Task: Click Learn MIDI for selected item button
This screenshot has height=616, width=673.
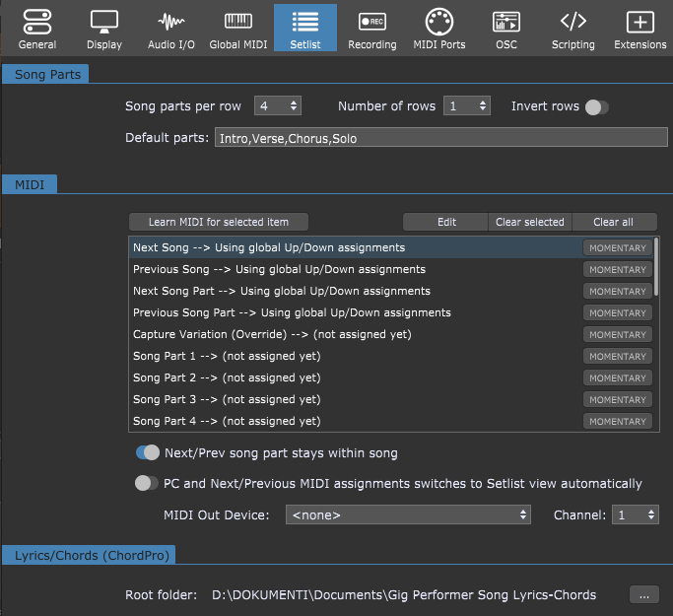Action: 219,222
